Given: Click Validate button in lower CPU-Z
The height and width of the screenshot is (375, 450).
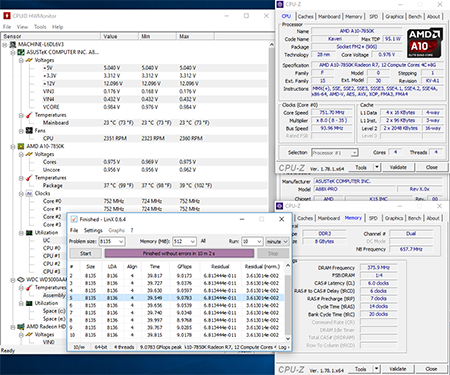Looking at the screenshot, I should [398, 369].
